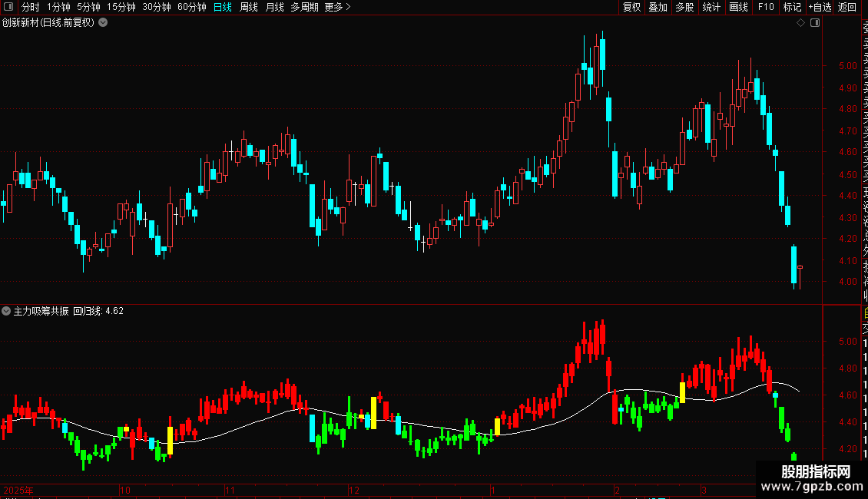Open F10 company info
Screen dimensions: 868x499
[766, 7]
